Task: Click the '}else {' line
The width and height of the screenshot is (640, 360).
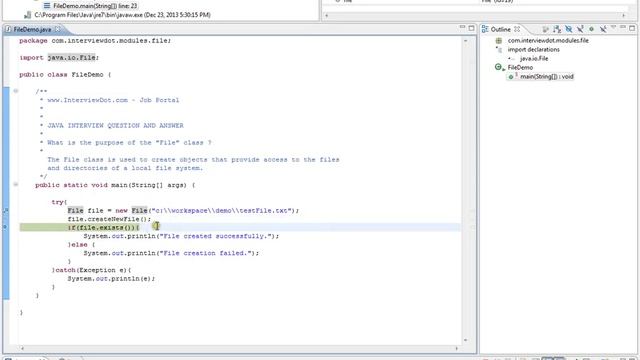Action: coord(81,244)
